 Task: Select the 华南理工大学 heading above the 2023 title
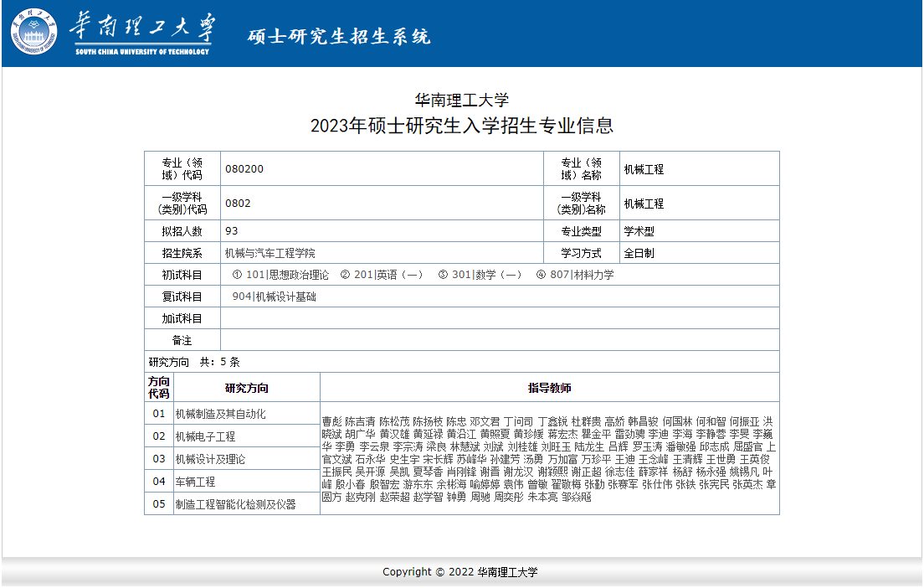462,101
